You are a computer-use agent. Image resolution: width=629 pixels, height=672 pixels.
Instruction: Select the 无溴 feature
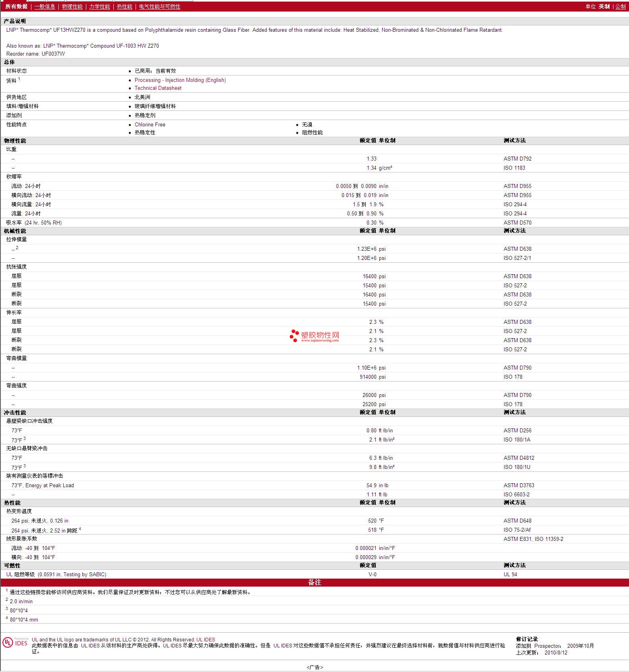[x=307, y=124]
